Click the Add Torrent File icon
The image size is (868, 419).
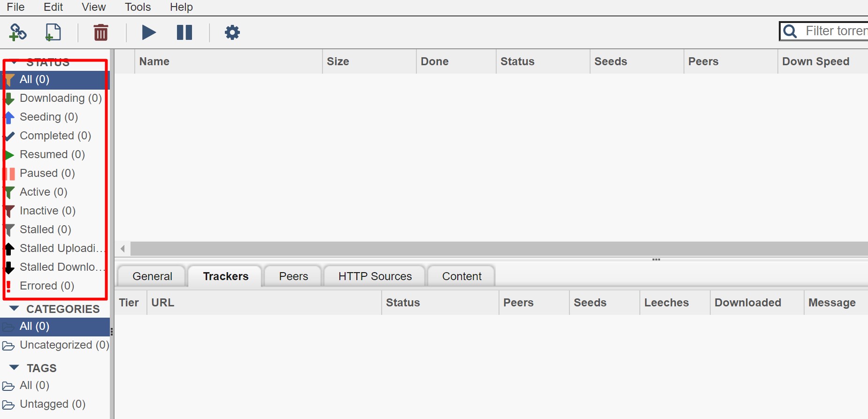(x=53, y=32)
